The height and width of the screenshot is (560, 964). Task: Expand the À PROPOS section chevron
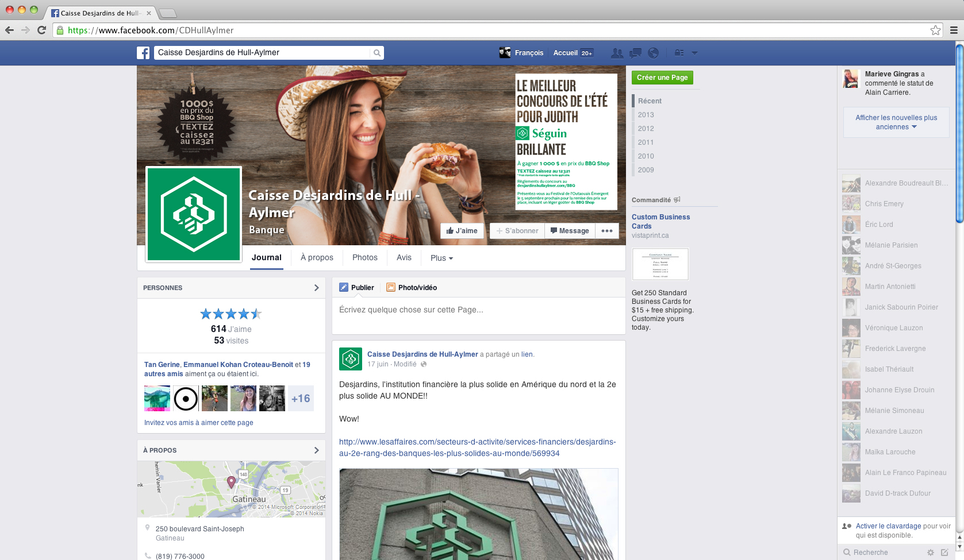click(x=316, y=450)
